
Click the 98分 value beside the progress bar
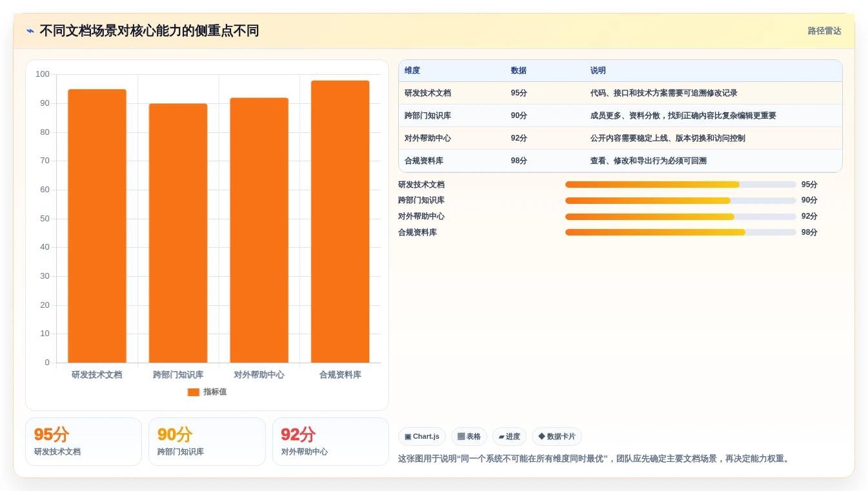click(x=809, y=232)
